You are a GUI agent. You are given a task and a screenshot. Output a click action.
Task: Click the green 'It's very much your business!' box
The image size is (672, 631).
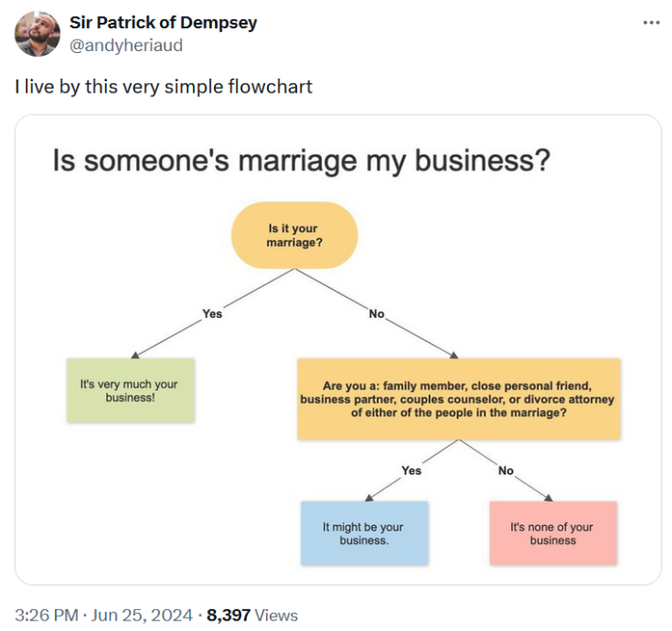pyautogui.click(x=130, y=391)
